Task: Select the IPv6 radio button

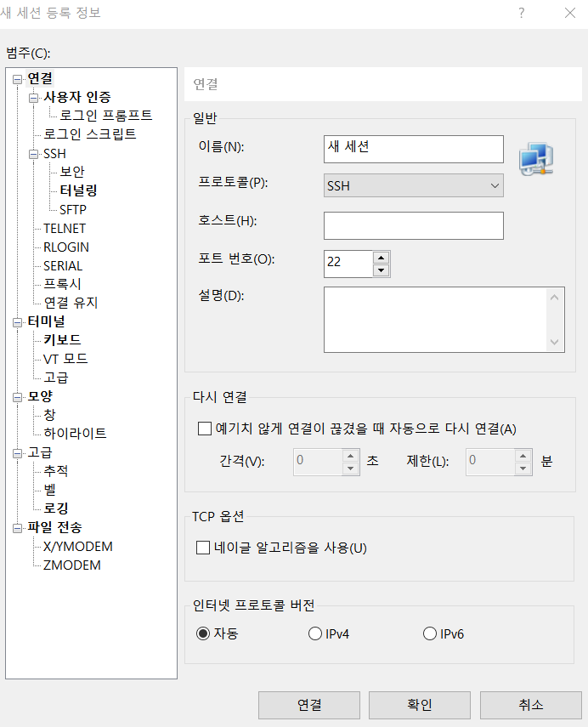Action: (430, 633)
